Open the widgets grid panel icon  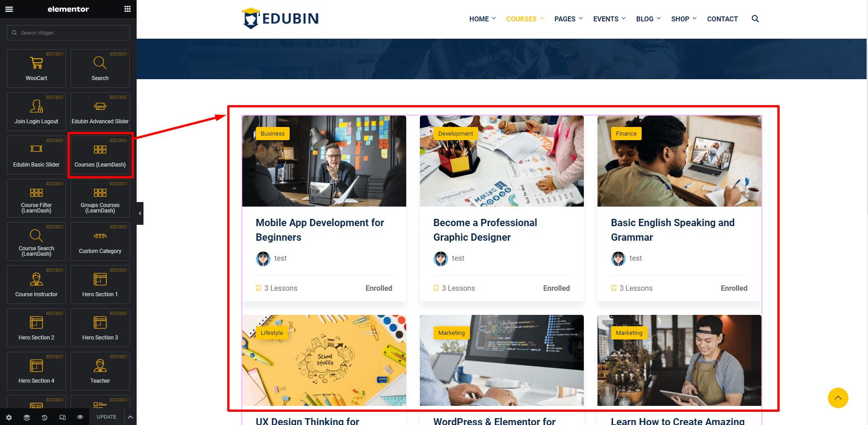click(x=128, y=9)
